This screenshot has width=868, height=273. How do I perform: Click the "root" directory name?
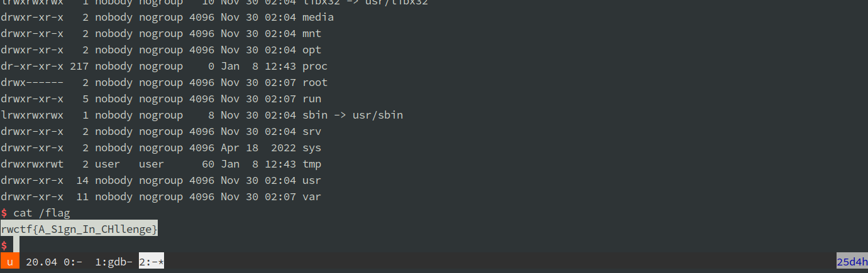coord(315,83)
